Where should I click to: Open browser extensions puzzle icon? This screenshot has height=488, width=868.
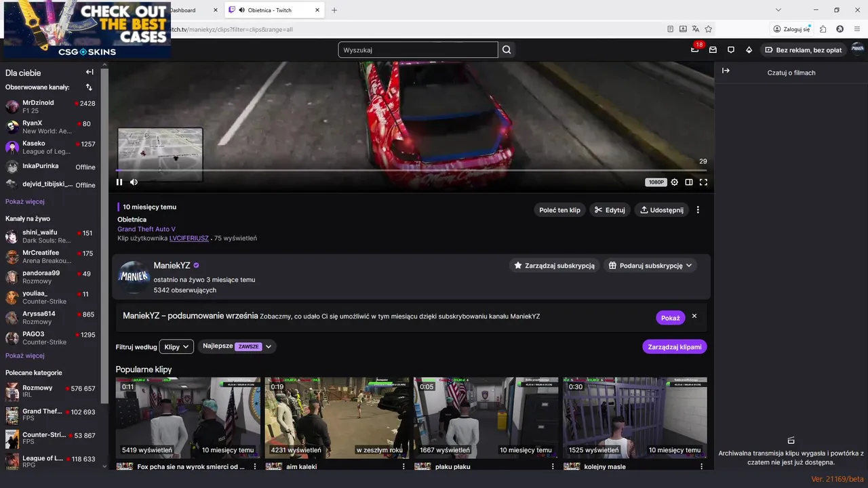pos(823,29)
